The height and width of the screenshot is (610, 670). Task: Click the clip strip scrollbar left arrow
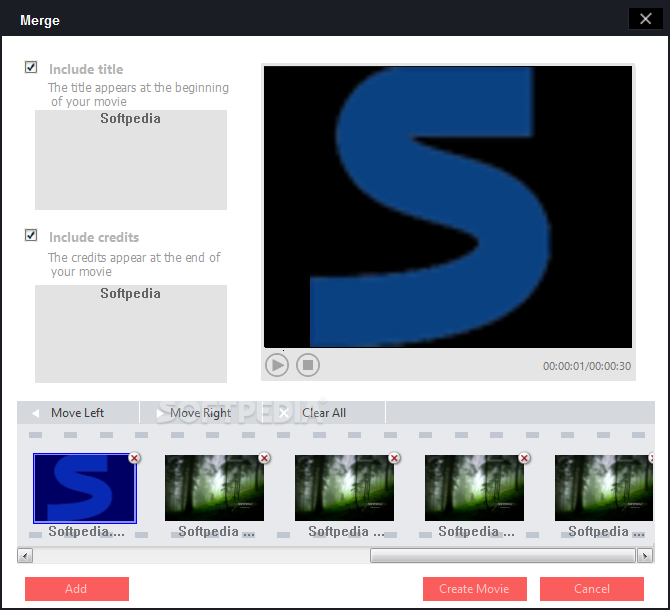(x=25, y=556)
